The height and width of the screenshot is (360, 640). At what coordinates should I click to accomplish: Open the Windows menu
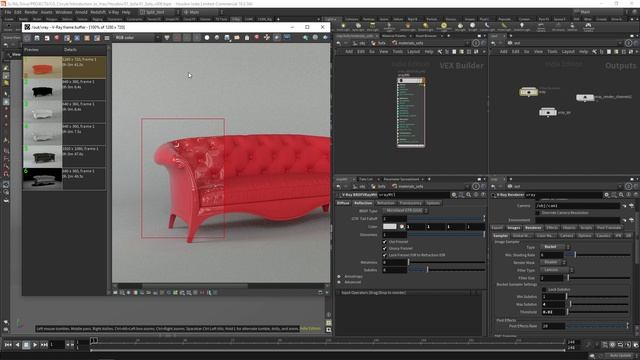pyautogui.click(x=64, y=12)
